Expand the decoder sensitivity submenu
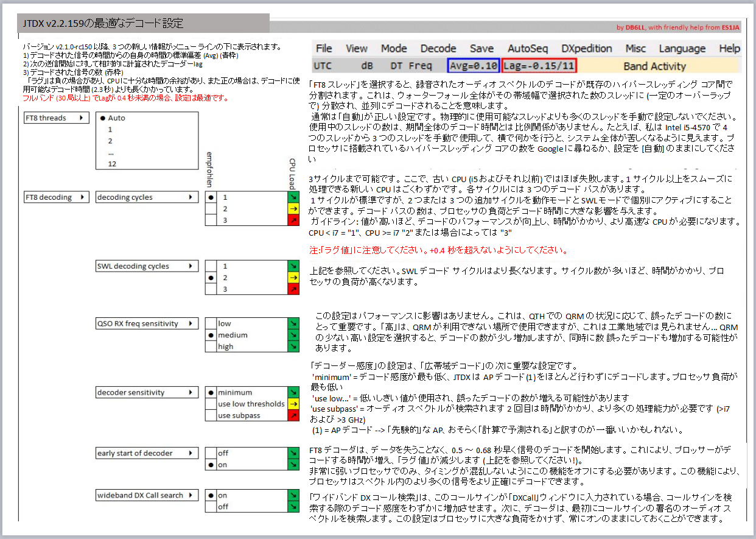 [x=147, y=392]
